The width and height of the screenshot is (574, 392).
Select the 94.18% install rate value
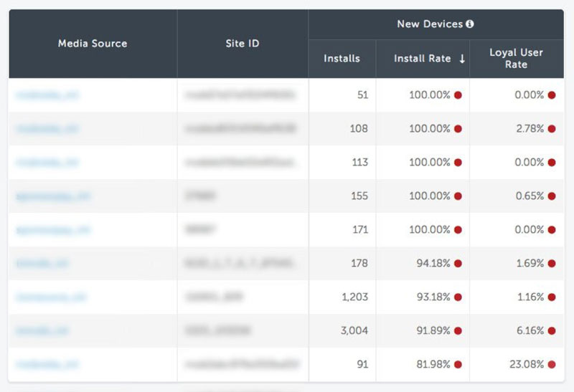pyautogui.click(x=433, y=263)
